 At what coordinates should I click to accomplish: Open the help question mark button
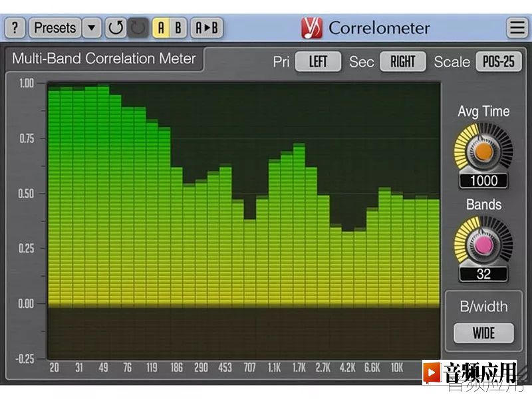click(x=15, y=27)
